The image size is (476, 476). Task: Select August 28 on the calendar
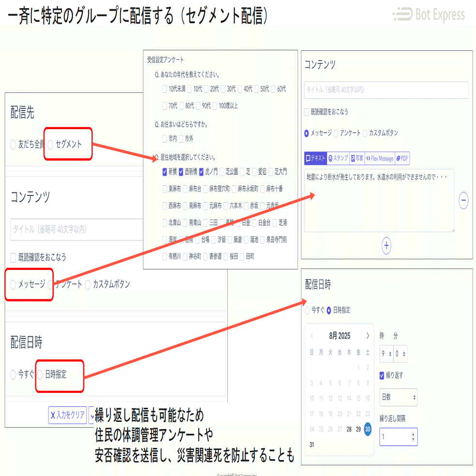pos(349,430)
